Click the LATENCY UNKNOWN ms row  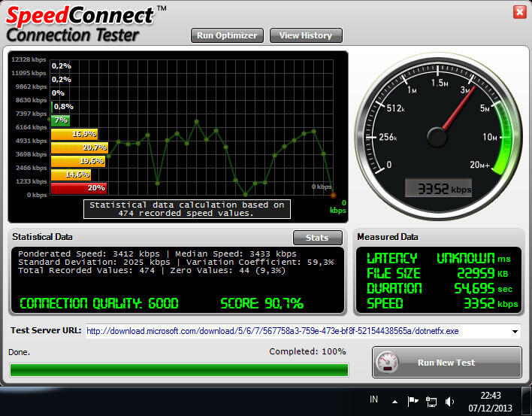[x=439, y=259]
